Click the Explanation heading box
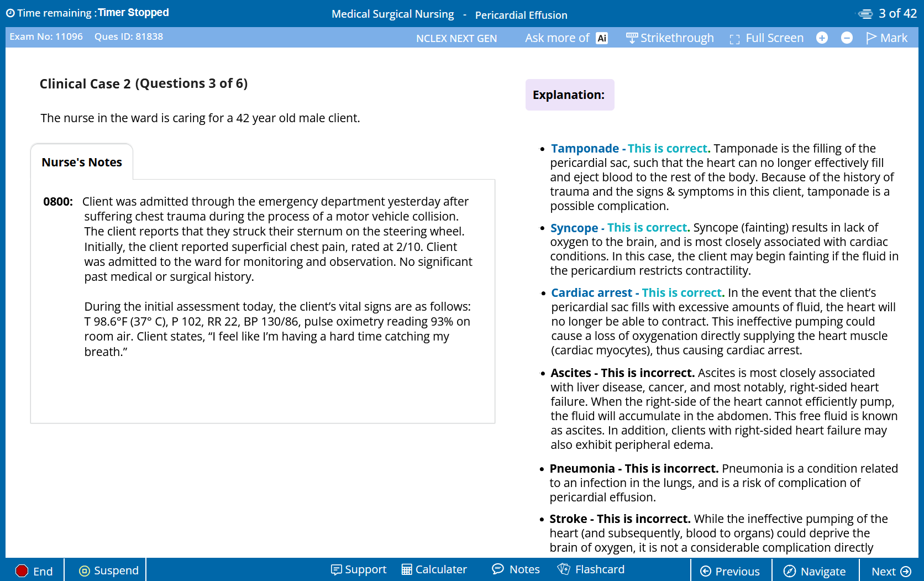924x581 pixels. pos(570,95)
